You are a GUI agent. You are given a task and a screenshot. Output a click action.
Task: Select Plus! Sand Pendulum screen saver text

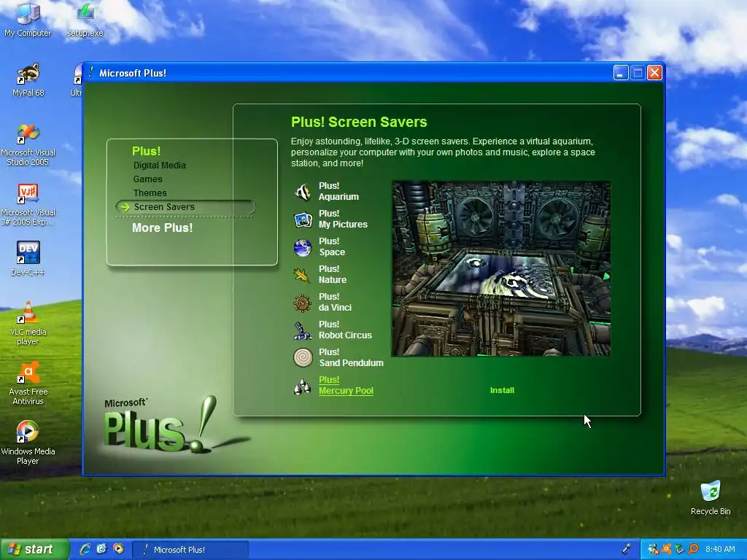[x=351, y=357]
